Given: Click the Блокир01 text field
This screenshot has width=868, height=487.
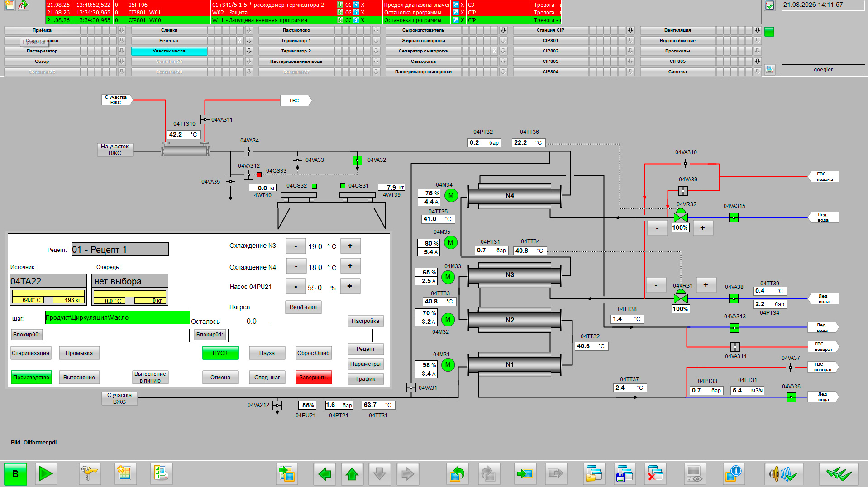Looking at the screenshot, I should pos(300,335).
